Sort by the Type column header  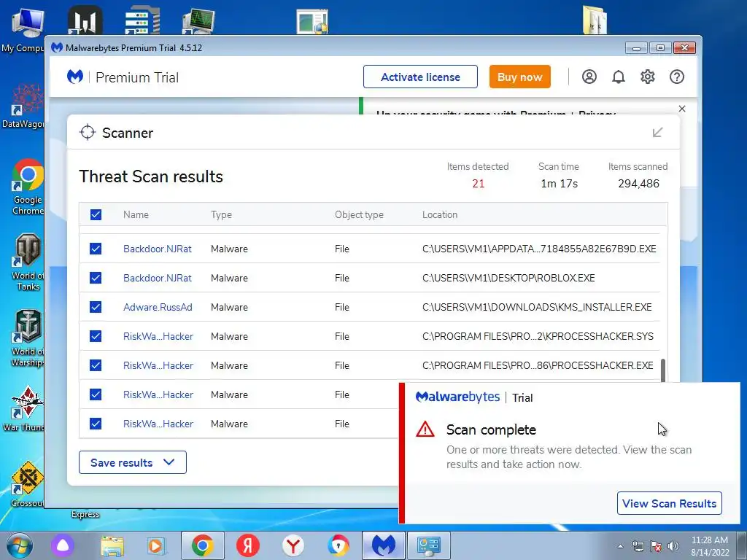tap(221, 214)
